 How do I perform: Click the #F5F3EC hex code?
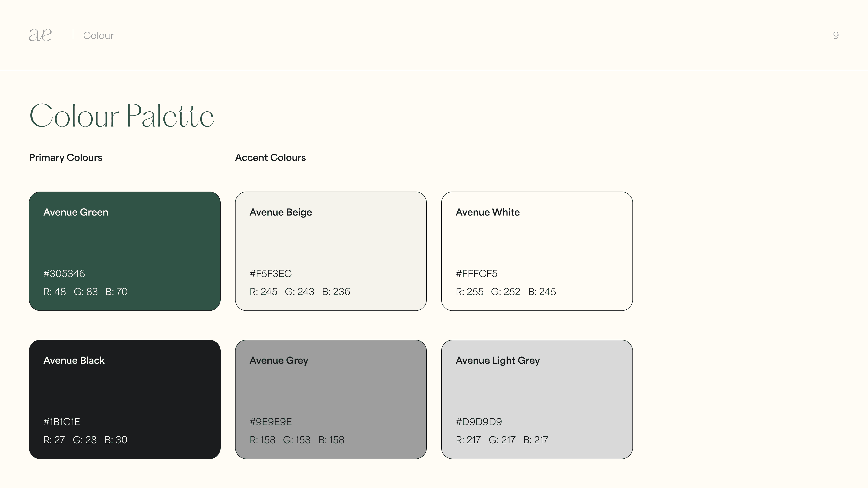[x=271, y=273]
